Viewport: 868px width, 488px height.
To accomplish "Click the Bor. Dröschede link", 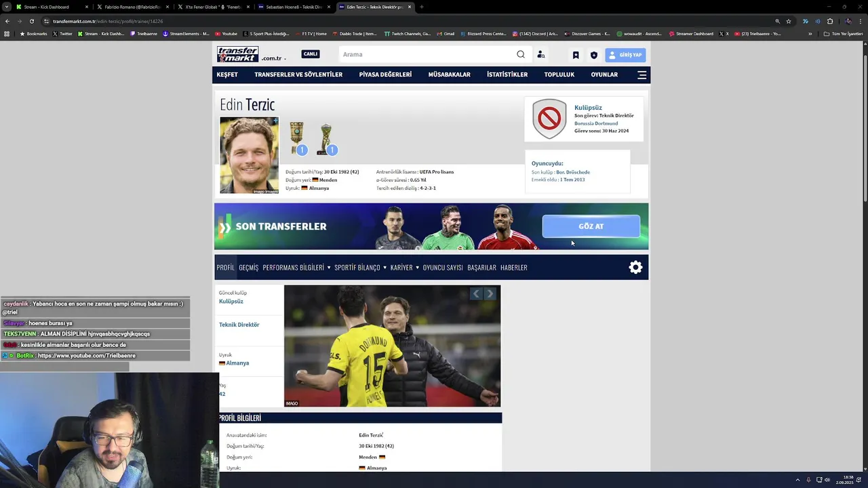I will pos(573,172).
